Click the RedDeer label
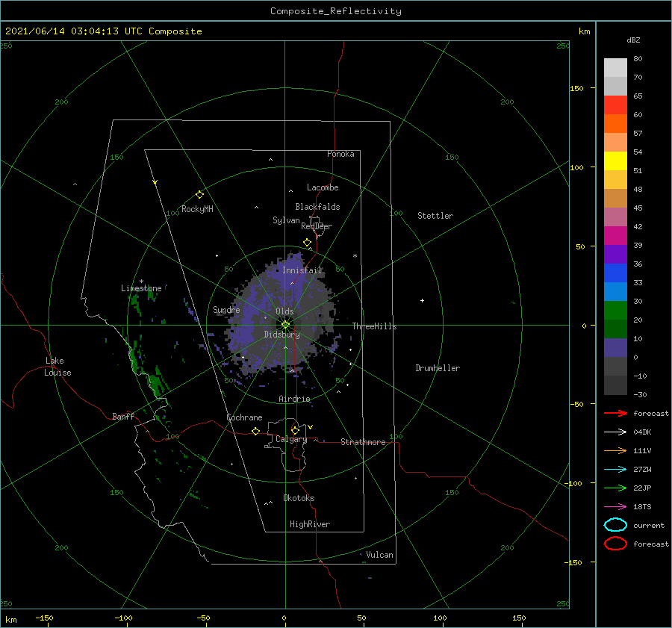 point(317,226)
